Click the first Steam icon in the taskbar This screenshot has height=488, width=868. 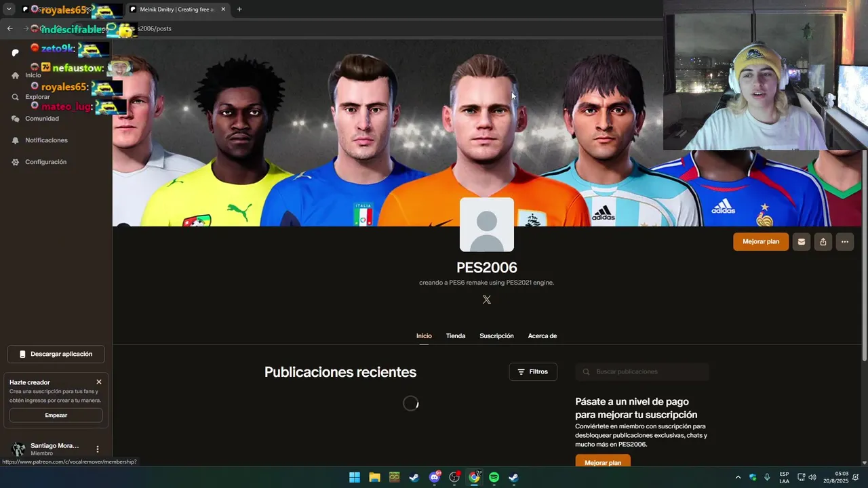[414, 477]
